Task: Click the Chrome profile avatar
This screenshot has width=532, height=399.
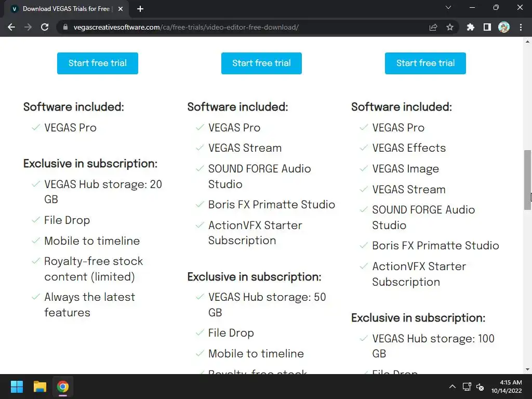Action: tap(503, 28)
